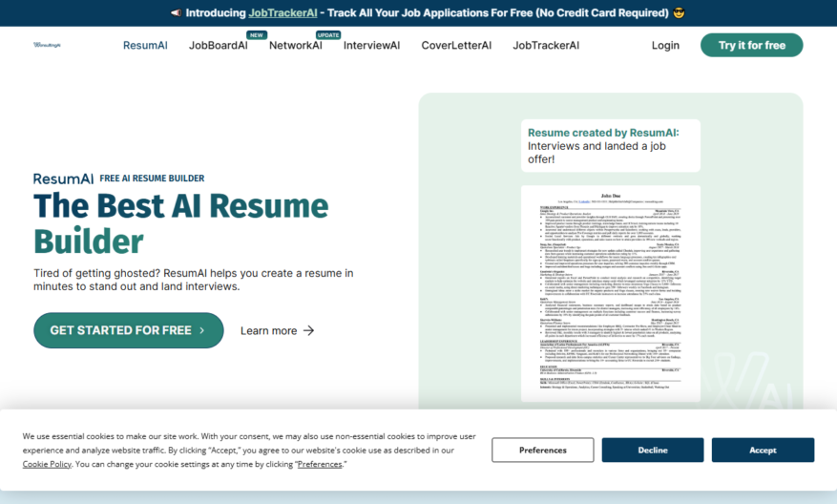Click the 'The Best AI Resume Builder' heading

181,223
